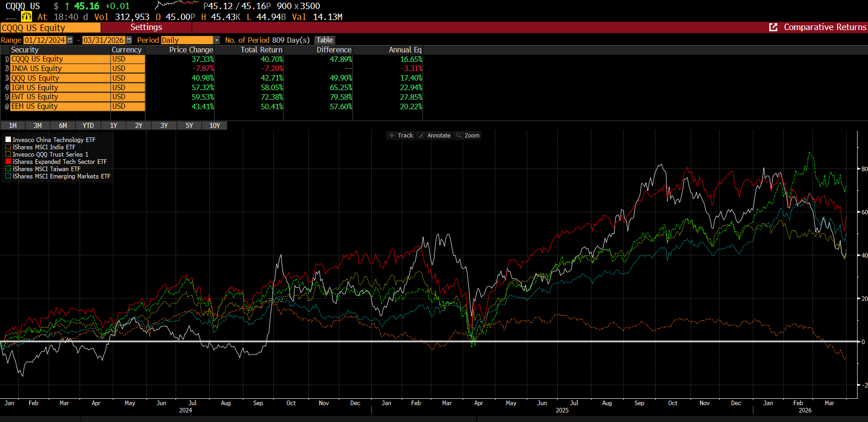The image size is (868, 422).
Task: Click the green dashed legend marker for MSCI Taiwan ETF
Action: tap(7, 169)
